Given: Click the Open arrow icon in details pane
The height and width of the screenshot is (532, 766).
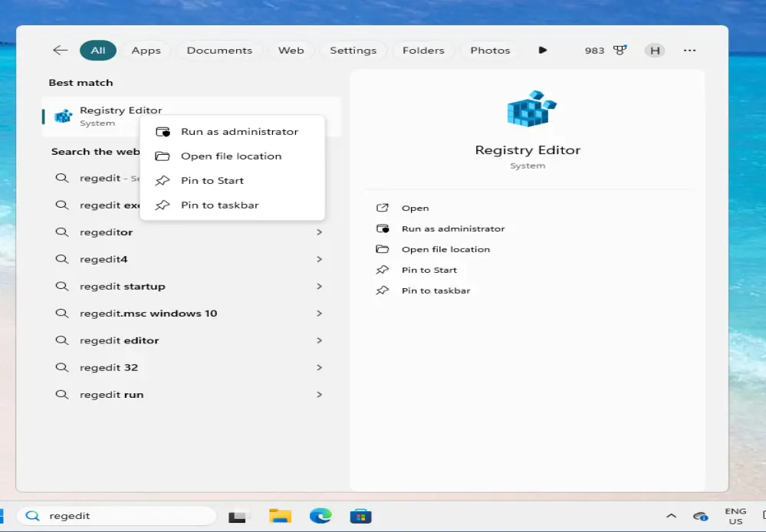Looking at the screenshot, I should tap(382, 208).
